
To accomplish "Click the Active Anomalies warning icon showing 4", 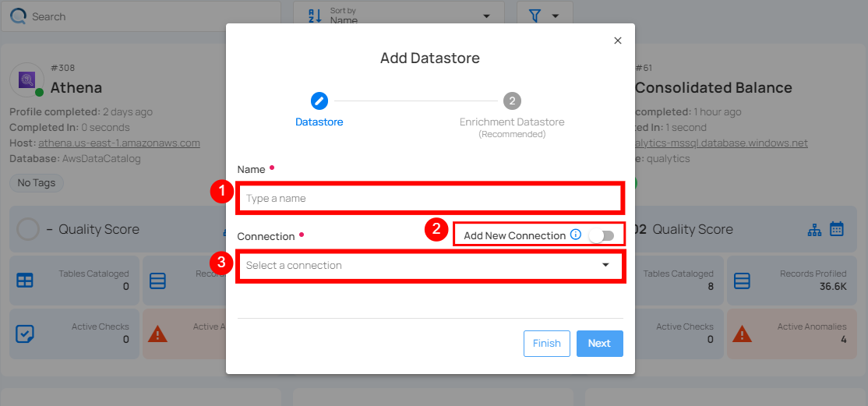I will pyautogui.click(x=743, y=334).
